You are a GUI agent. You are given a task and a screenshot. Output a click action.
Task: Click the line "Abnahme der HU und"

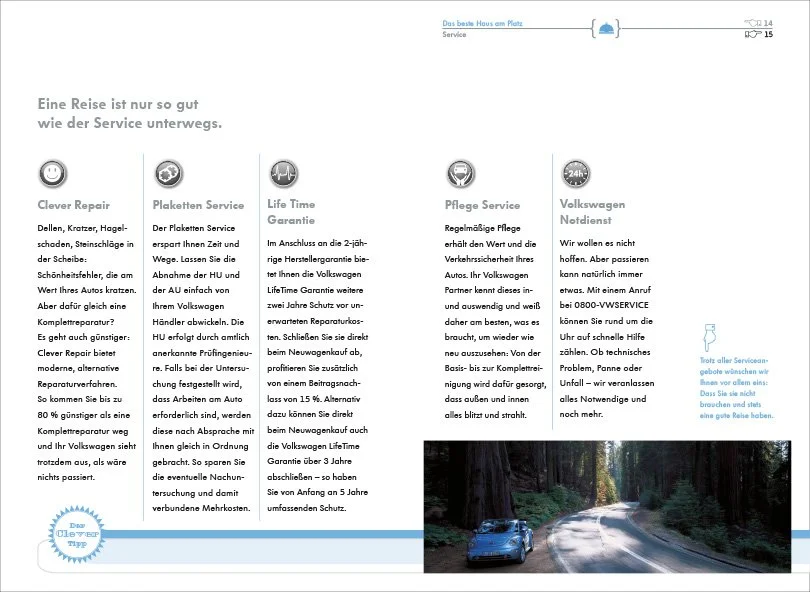click(x=196, y=275)
